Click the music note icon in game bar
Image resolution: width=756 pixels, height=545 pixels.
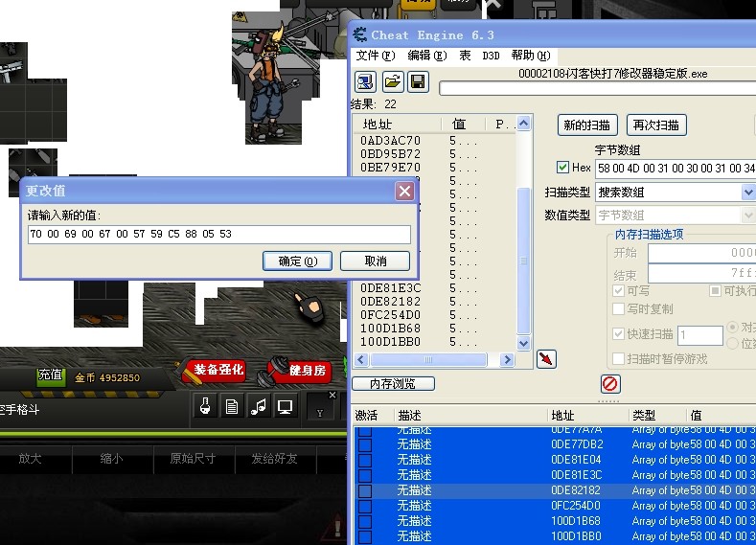[x=258, y=406]
